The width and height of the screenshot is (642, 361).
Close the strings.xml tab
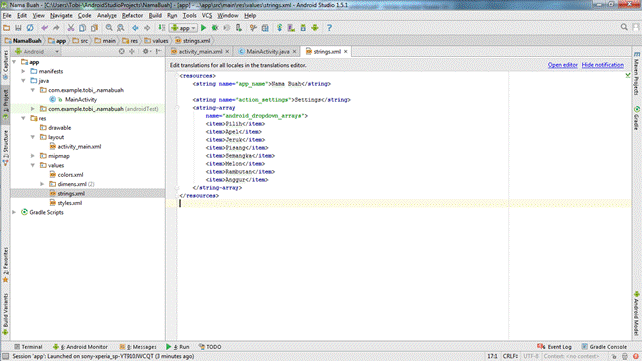pos(346,52)
